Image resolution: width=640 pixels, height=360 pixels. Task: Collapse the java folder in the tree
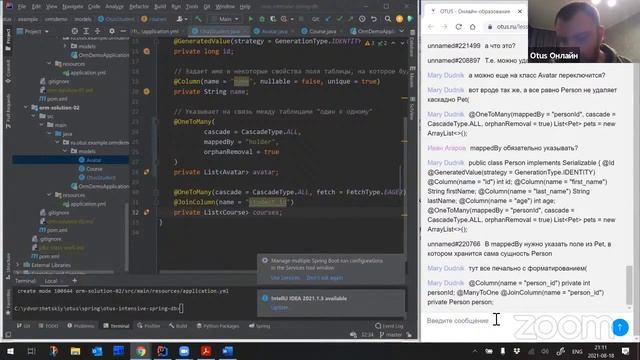[x=49, y=133]
